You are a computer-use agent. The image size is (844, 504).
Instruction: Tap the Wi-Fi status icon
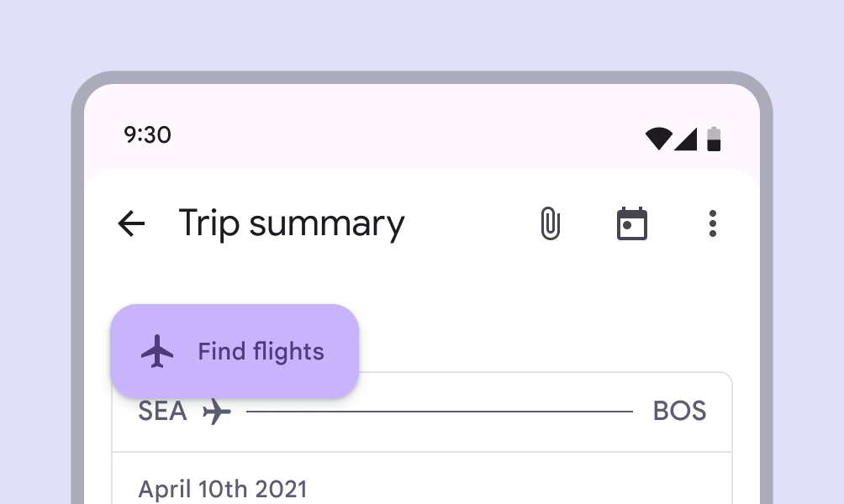pos(658,139)
